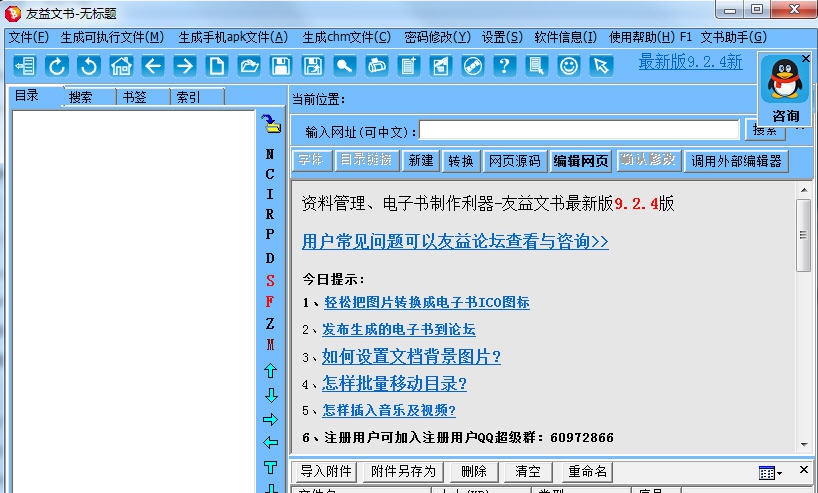This screenshot has width=818, height=493.
Task: Outdent item with cyan left arrow
Action: (270, 442)
